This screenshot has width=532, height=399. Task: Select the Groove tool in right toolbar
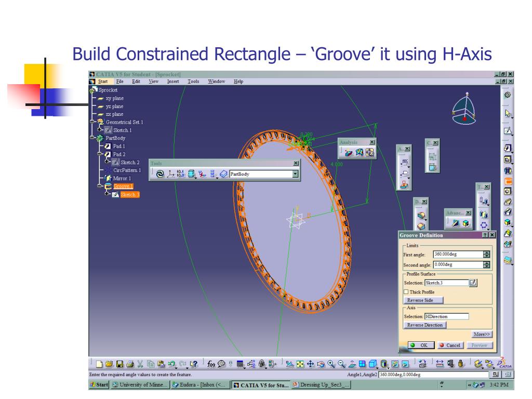[x=508, y=182]
